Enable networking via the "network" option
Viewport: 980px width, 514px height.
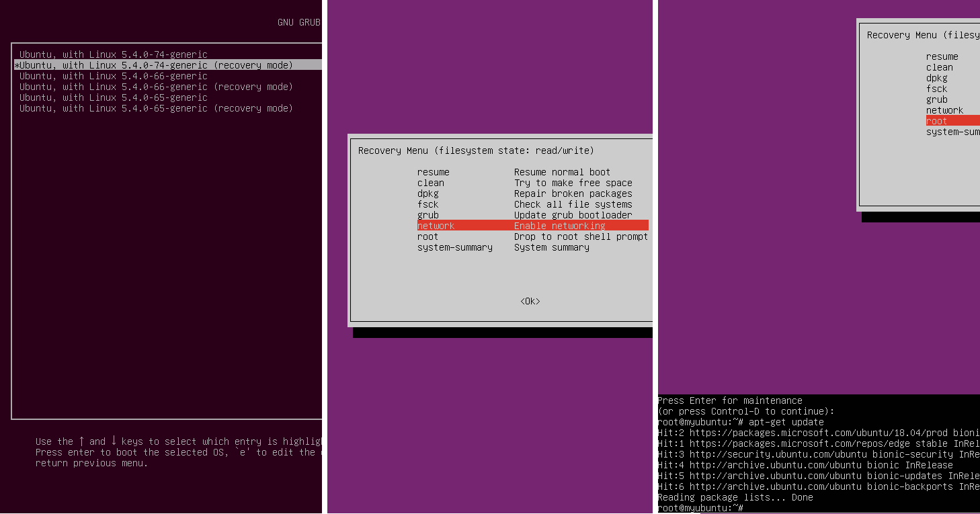tap(436, 225)
